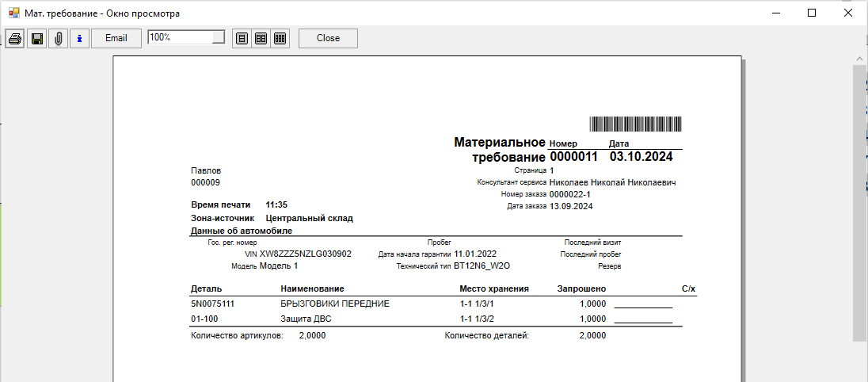868x382 pixels.
Task: Save the report using the floppy disk icon
Action: pyautogui.click(x=36, y=38)
